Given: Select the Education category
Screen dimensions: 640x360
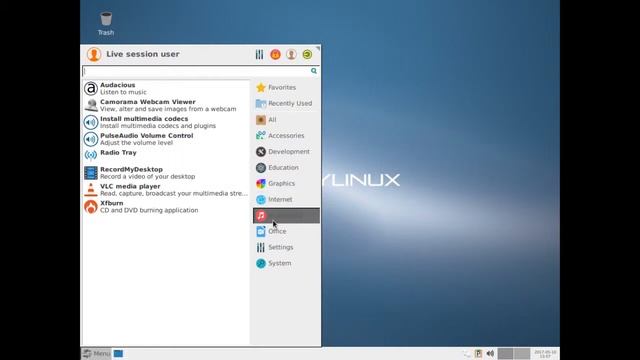Looking at the screenshot, I should tap(286, 167).
